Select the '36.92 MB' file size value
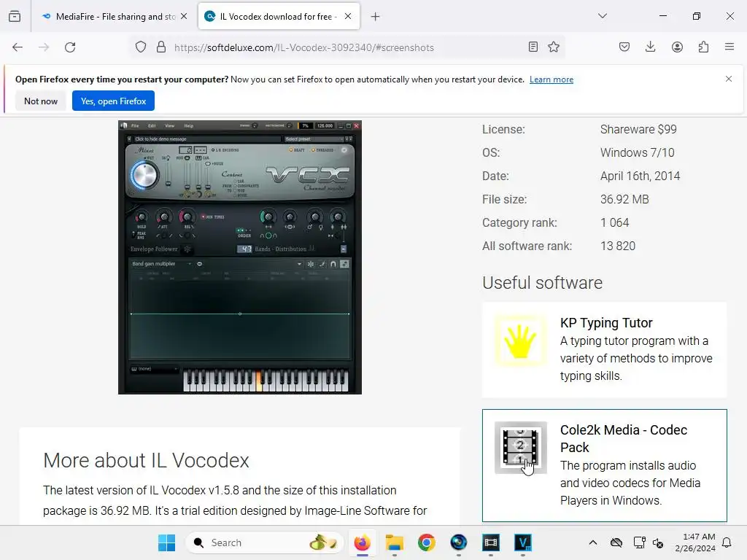747x560 pixels. [x=624, y=200]
